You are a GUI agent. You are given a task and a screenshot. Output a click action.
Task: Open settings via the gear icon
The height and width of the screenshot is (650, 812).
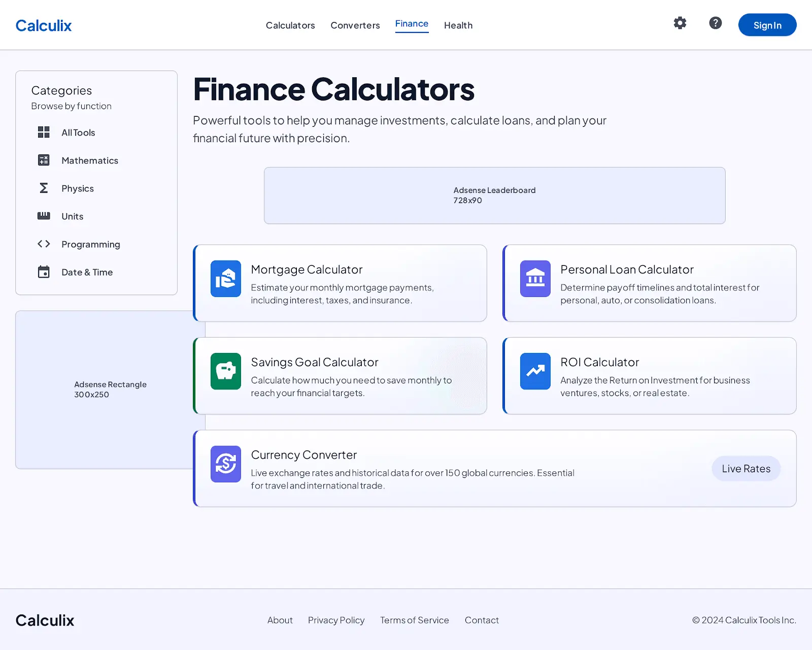(x=680, y=23)
